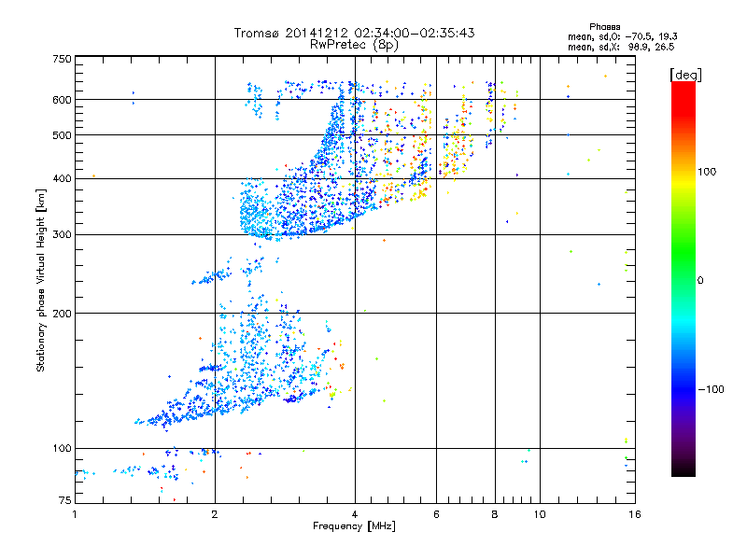Screen dimensions: 747x560
Task: Click the 'mean, sd,O: -70.5, 19.3' line
Action: [622, 36]
